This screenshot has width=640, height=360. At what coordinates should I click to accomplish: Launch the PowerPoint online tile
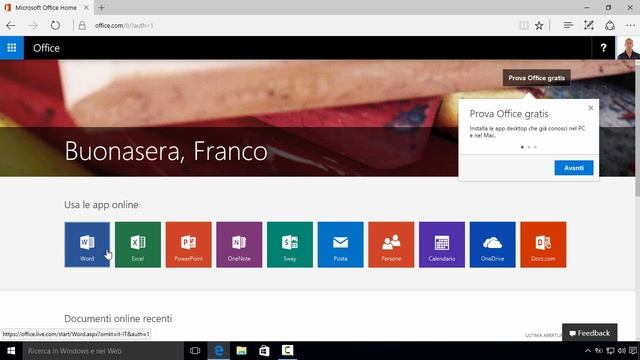tap(189, 244)
